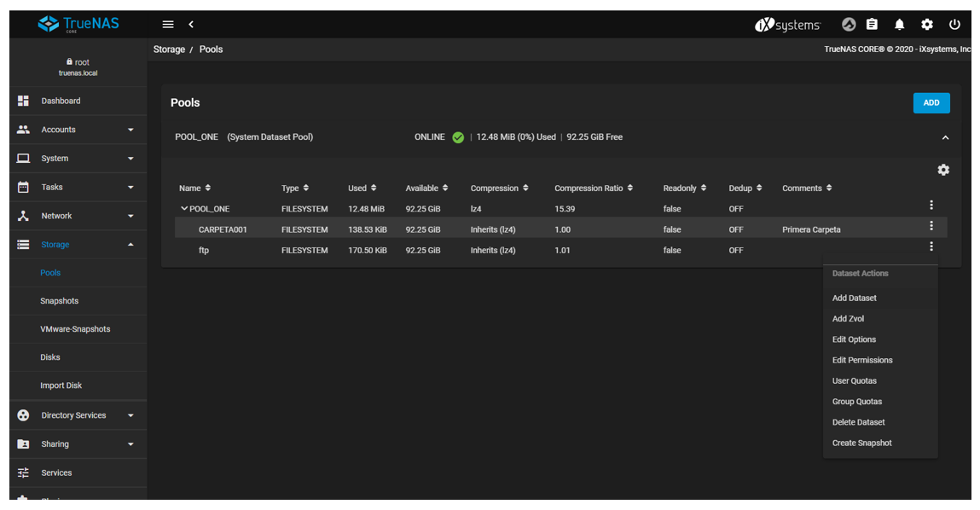Screen dimensions: 980x510
Task: Collapse sidebar with back chevron
Action: pyautogui.click(x=191, y=25)
